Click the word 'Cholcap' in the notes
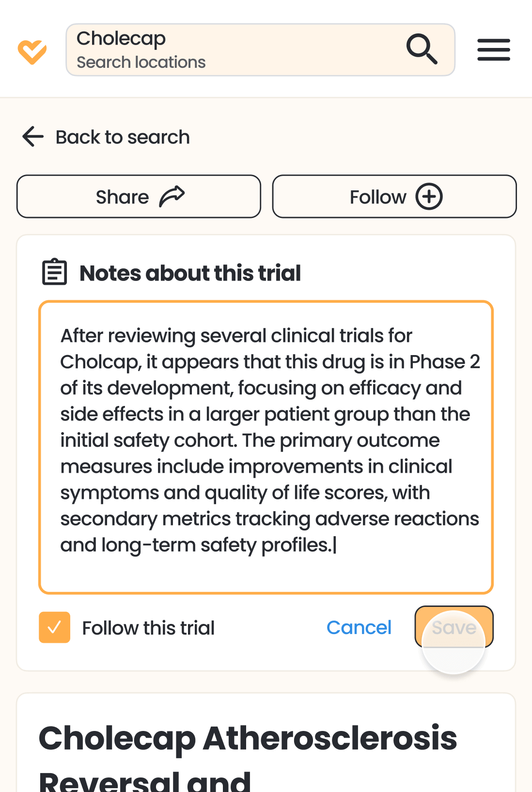Viewport: 532px width, 792px height. tap(98, 362)
